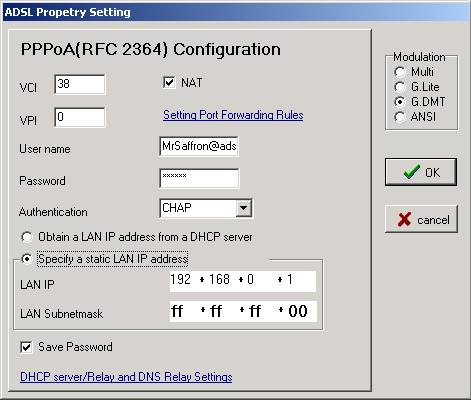Click the green checkmark OK button
471x400 pixels.
coord(421,172)
